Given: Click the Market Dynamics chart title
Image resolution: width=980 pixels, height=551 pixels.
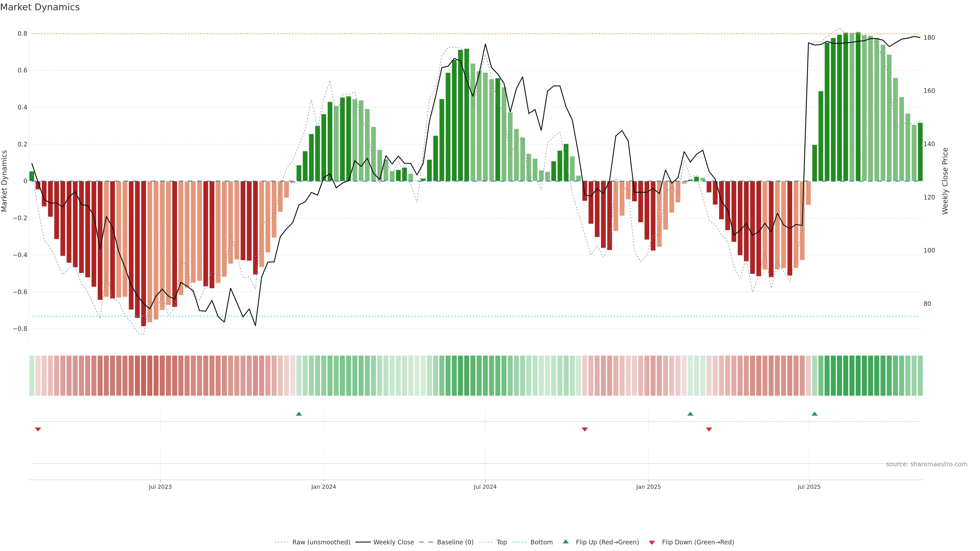Looking at the screenshot, I should point(40,7).
